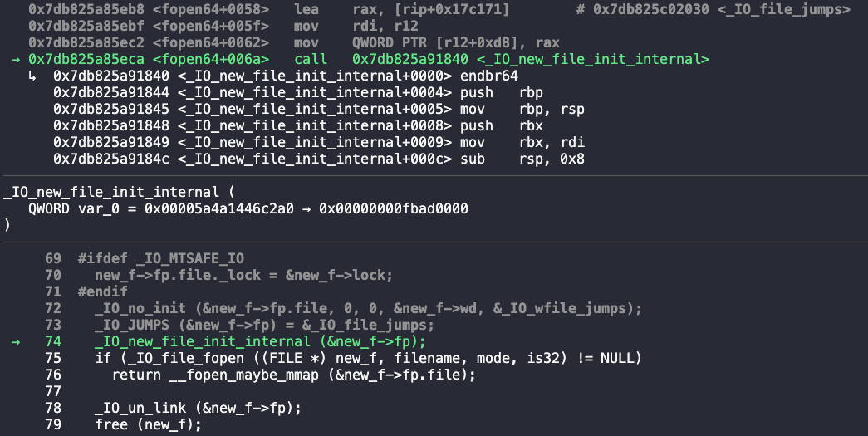Select the _IO_un_link call on line 78
This screenshot has height=436, width=868.
tap(199, 408)
